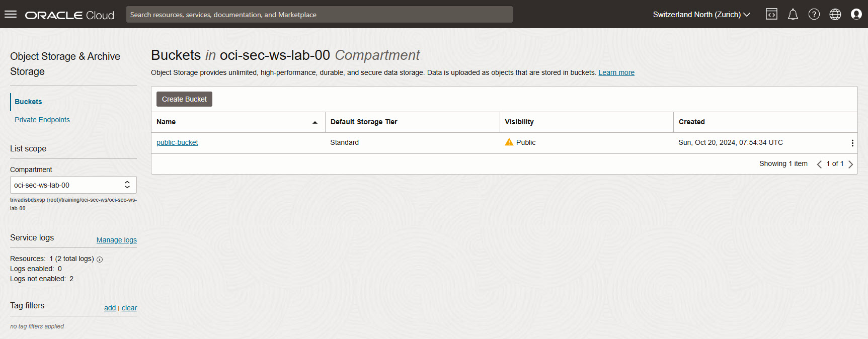Screen dimensions: 868x339
Task: Click the Showing 1 item text
Action: pyautogui.click(x=783, y=163)
